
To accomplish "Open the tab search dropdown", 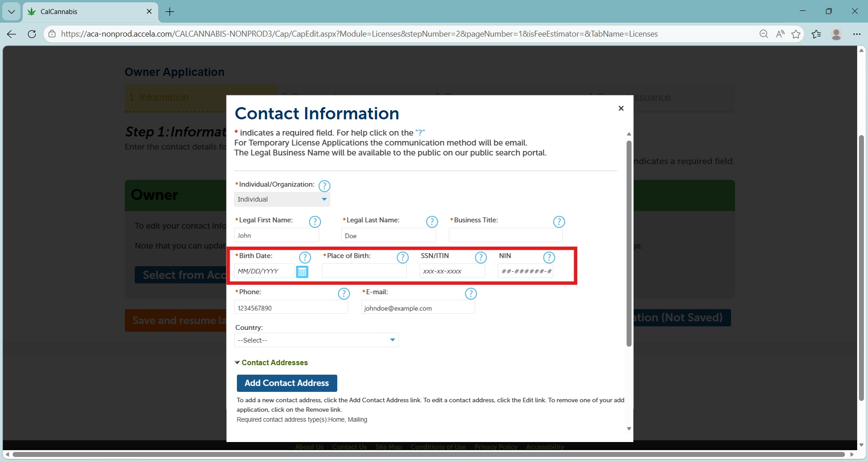I will coord(11,12).
